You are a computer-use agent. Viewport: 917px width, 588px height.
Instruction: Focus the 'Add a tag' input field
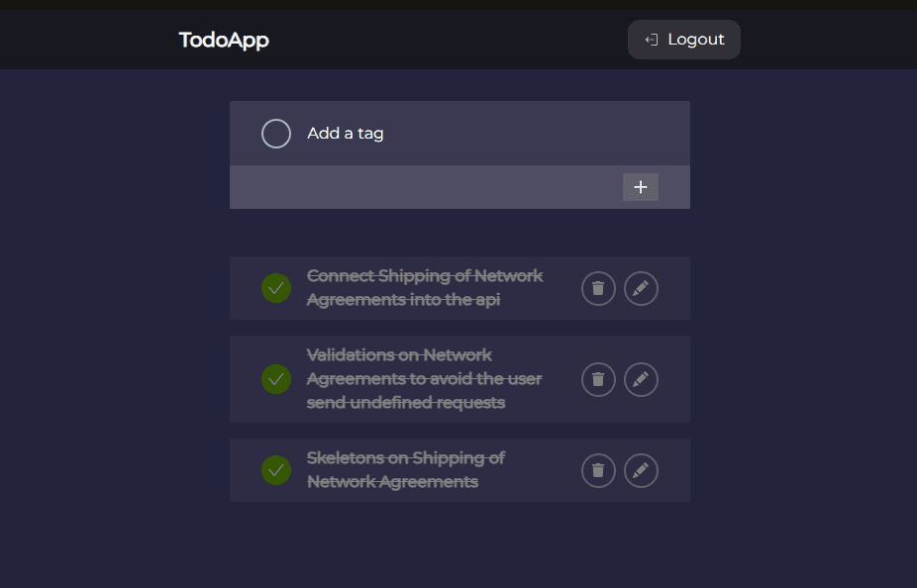coord(475,134)
